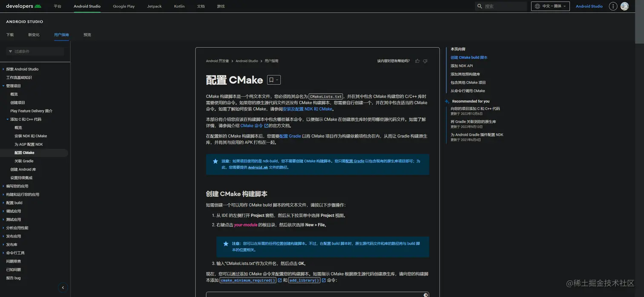644x297 pixels.
Task: Toggle dark theme icon in code block
Action: [425, 295]
